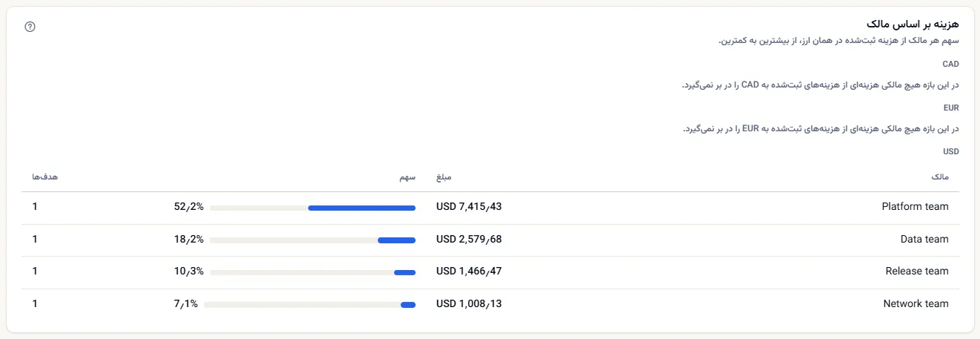
Task: Click the USD currency heading
Action: 951,151
